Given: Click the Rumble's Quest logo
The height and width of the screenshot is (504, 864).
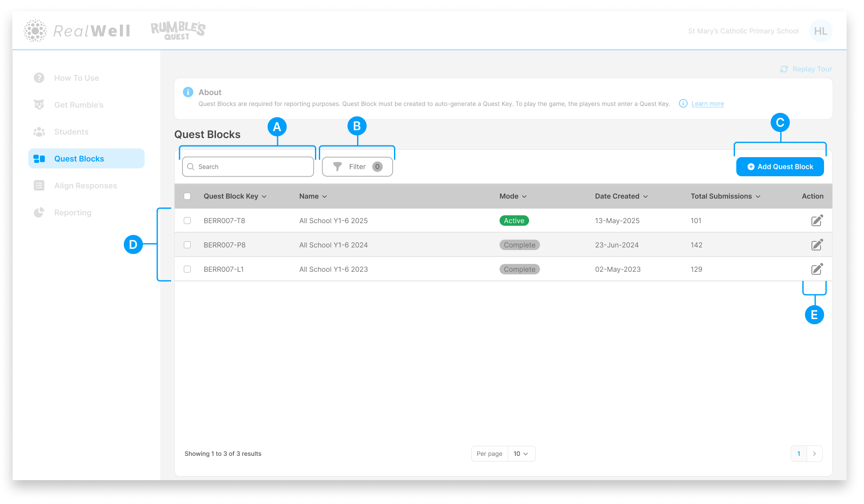Looking at the screenshot, I should [178, 30].
